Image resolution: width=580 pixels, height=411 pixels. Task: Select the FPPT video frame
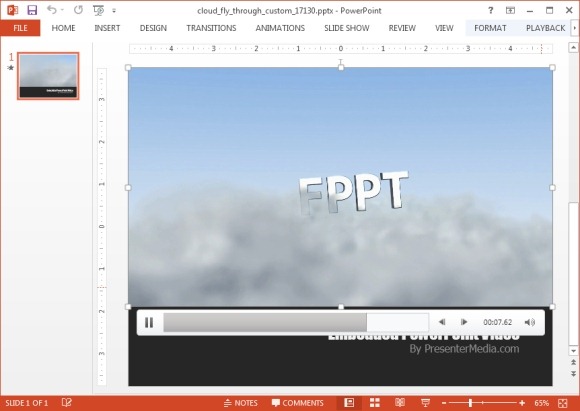340,187
